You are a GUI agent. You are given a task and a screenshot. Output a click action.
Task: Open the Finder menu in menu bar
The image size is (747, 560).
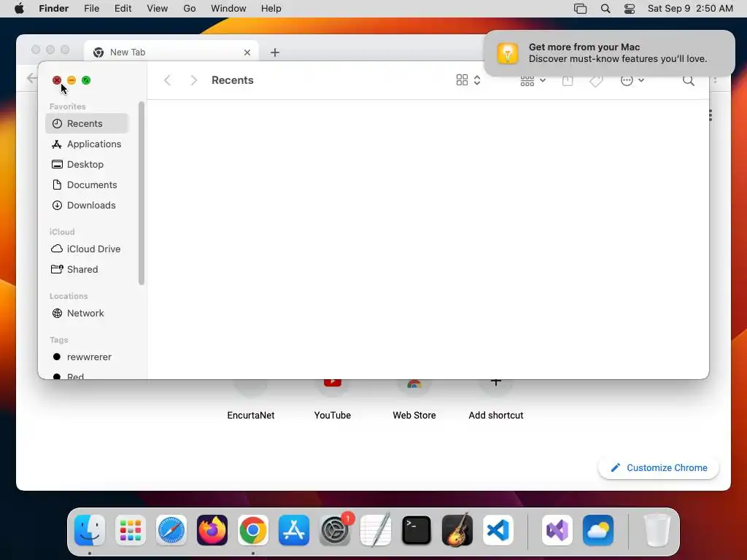click(x=54, y=9)
